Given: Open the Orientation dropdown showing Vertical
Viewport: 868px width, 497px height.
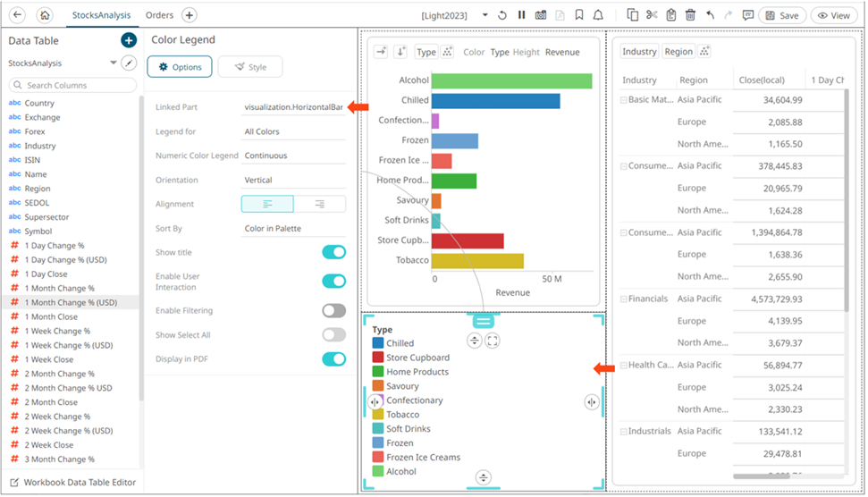Looking at the screenshot, I should click(293, 180).
